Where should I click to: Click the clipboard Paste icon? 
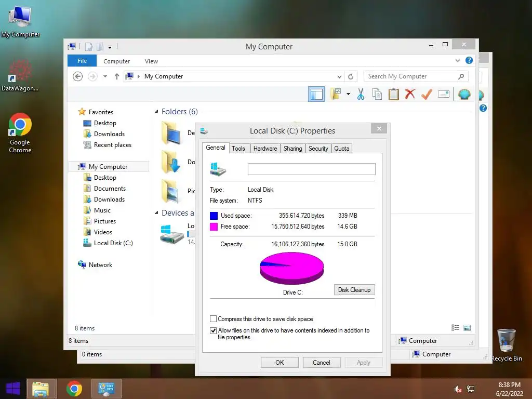coord(394,94)
